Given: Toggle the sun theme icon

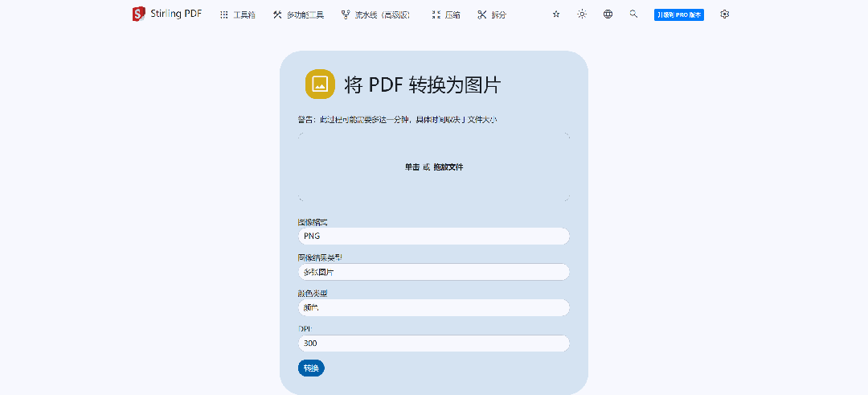Looking at the screenshot, I should [x=582, y=14].
